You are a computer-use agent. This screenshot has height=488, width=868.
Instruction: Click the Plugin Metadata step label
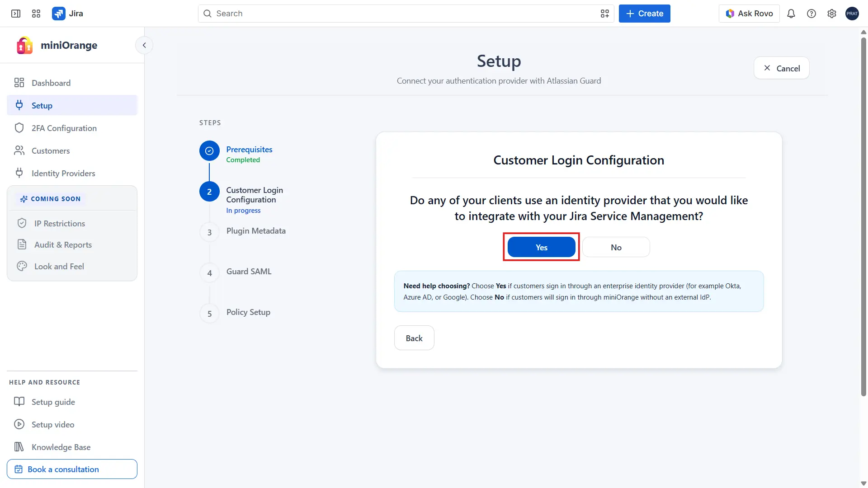pos(256,231)
